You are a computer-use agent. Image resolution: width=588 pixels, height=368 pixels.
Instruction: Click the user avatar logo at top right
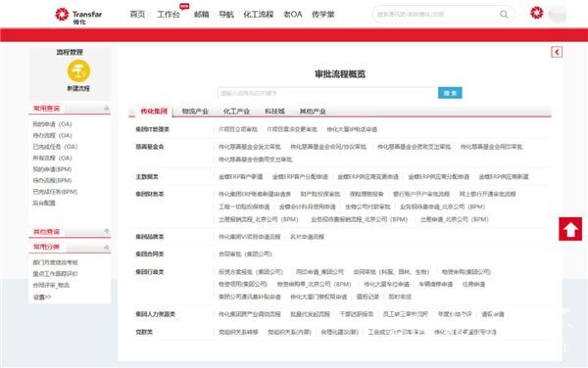pos(537,13)
